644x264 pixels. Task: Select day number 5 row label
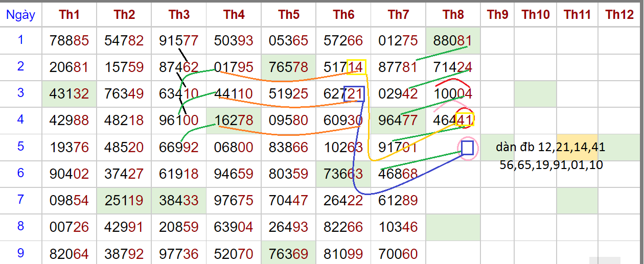(x=20, y=146)
